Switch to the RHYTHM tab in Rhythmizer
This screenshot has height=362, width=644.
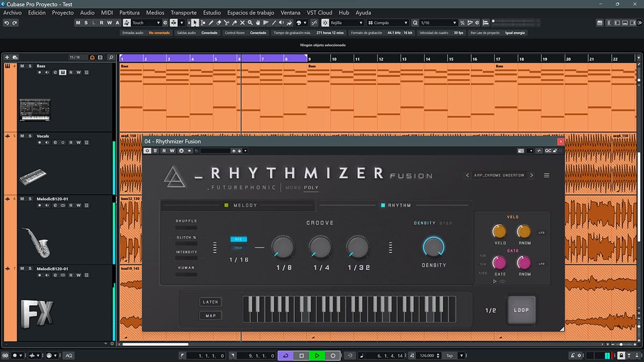(396, 205)
